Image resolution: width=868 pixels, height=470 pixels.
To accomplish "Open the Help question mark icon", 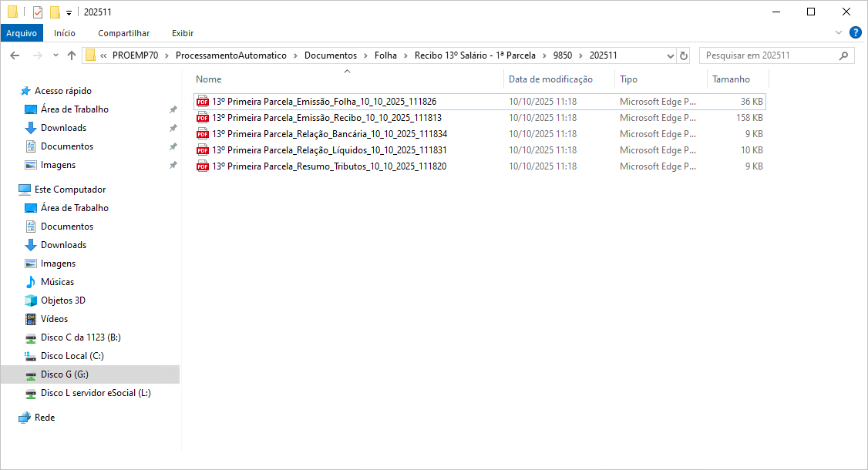I will click(855, 32).
